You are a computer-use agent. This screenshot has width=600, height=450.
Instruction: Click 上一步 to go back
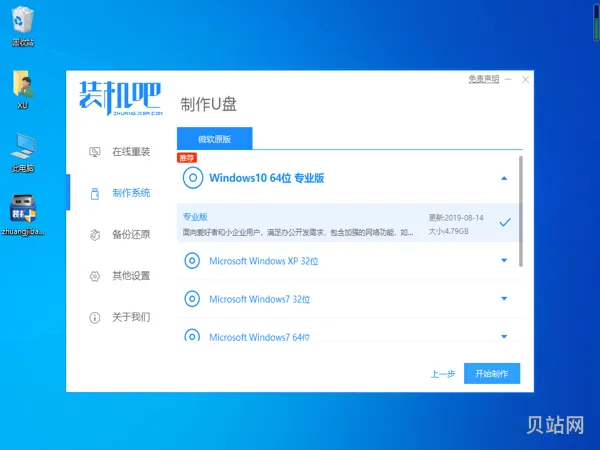[443, 374]
